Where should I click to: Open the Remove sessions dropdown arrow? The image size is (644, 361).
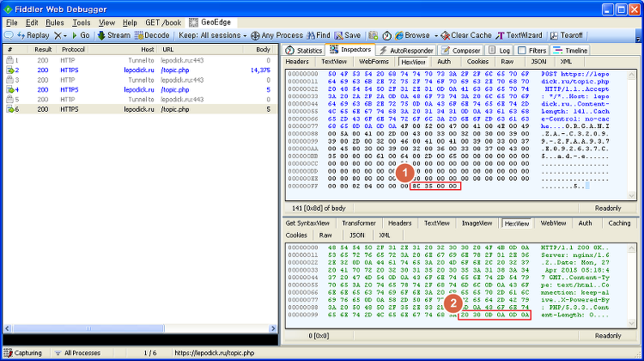65,36
